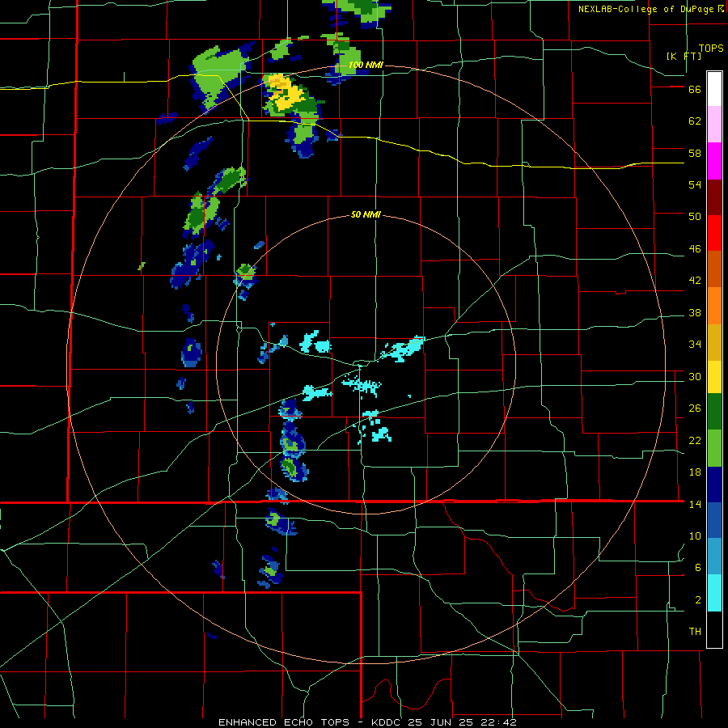Screen dimensions: 728x728
Task: Click the '46' legend value
Action: tap(695, 249)
